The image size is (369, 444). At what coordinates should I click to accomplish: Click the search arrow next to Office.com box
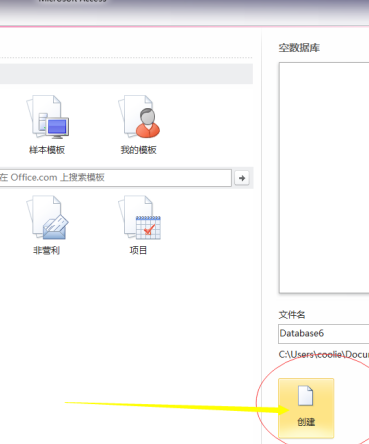242,178
